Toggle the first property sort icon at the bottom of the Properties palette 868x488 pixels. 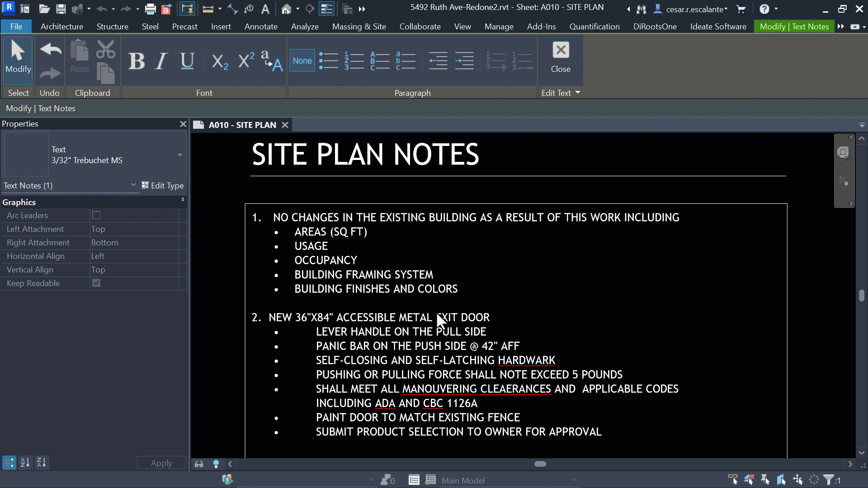click(x=9, y=463)
